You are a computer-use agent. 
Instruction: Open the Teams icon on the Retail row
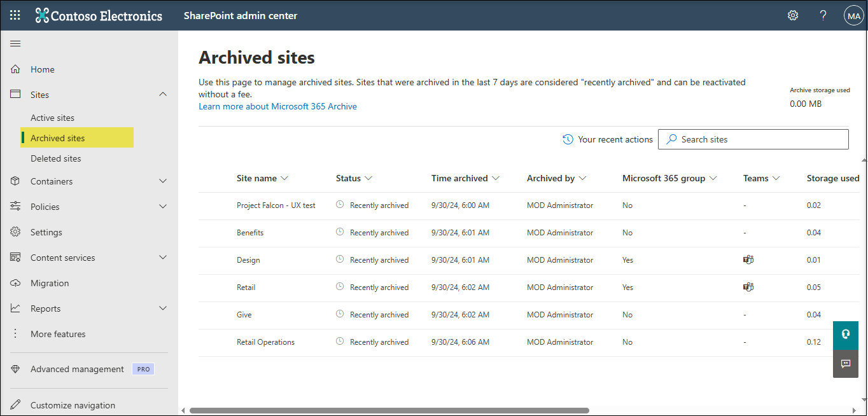(x=748, y=287)
